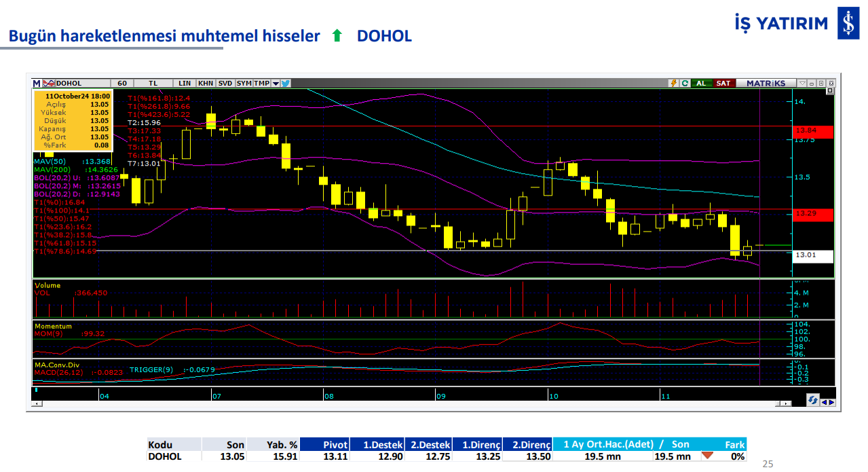
Task: Open the 60 period selector
Action: click(x=122, y=84)
